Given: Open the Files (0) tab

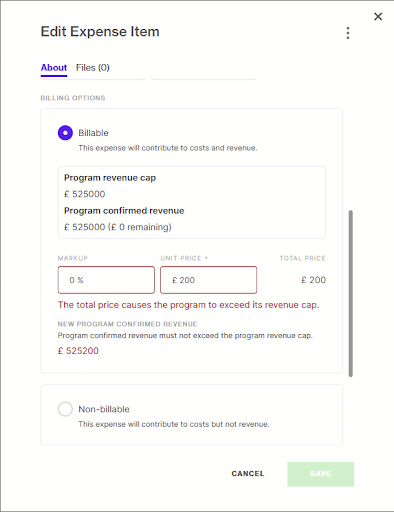Looking at the screenshot, I should coord(93,68).
